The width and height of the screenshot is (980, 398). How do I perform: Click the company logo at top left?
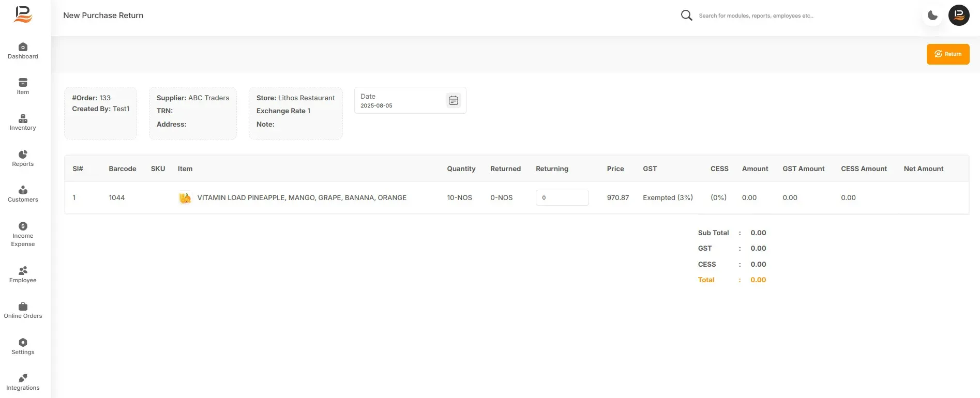[23, 14]
